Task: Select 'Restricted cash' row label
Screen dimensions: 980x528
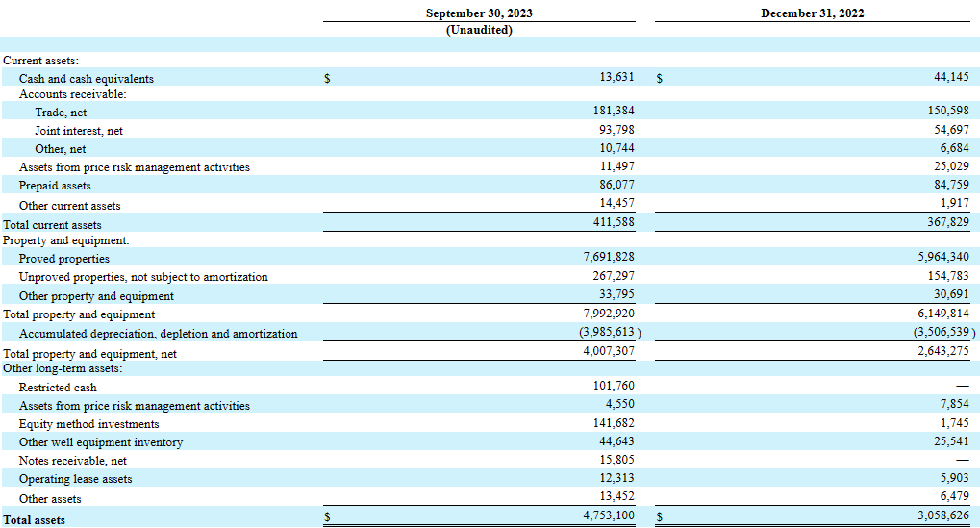Action: pos(58,388)
